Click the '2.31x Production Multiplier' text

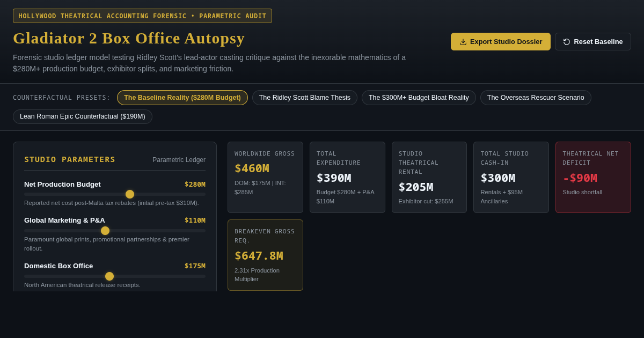pyautogui.click(x=257, y=275)
